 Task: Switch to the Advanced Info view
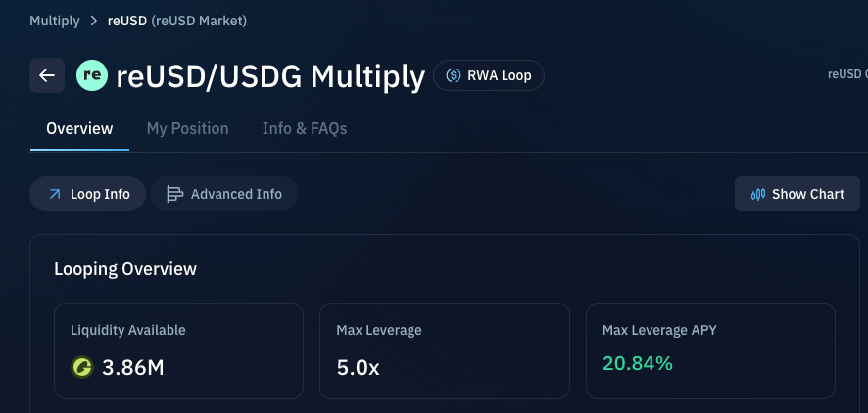tap(223, 194)
